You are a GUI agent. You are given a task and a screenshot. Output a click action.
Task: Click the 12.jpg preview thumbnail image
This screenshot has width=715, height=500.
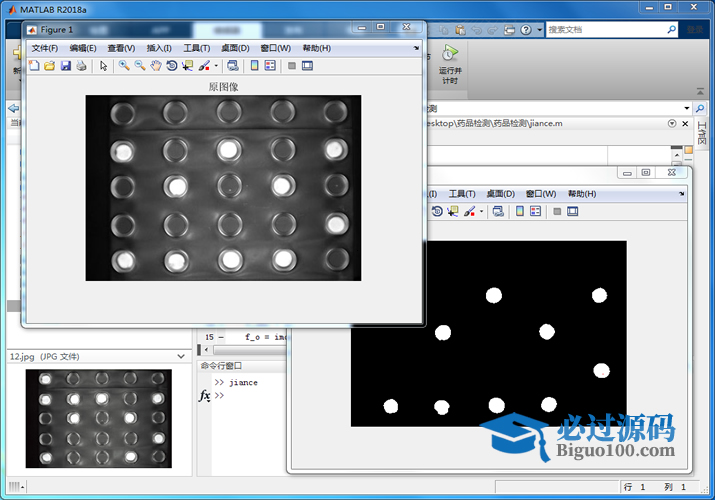[x=98, y=418]
